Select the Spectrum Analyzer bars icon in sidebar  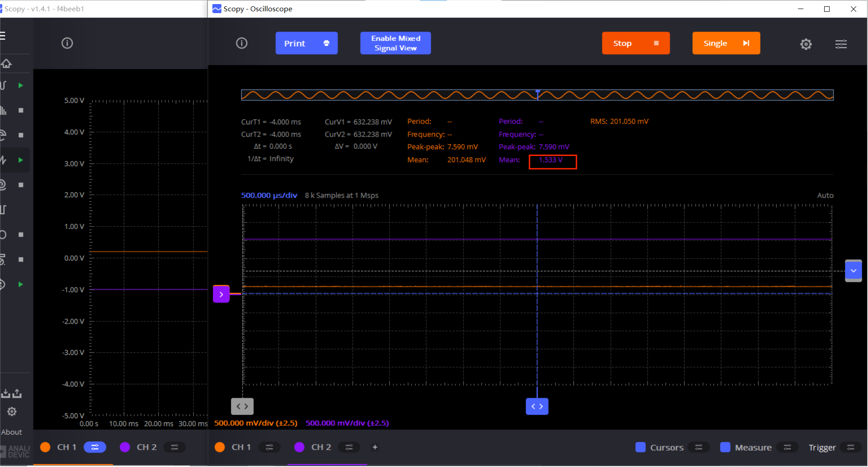pos(4,110)
